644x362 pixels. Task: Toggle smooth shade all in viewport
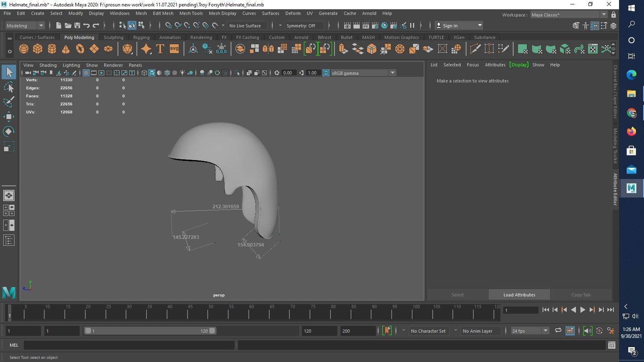click(152, 73)
